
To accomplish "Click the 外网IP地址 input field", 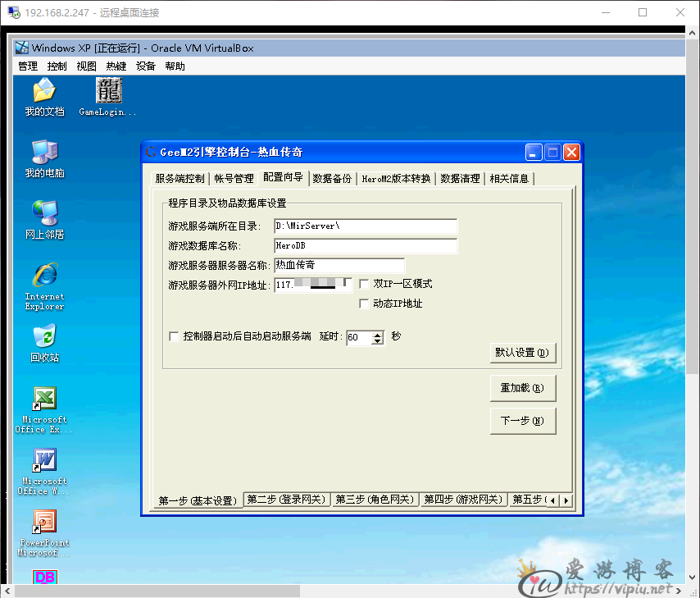I will pyautogui.click(x=313, y=285).
